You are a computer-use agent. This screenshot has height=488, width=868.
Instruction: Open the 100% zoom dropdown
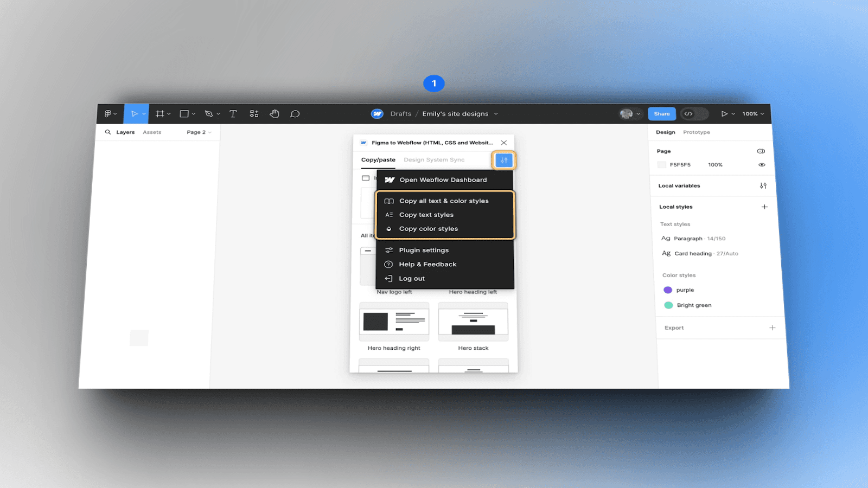[x=753, y=114]
